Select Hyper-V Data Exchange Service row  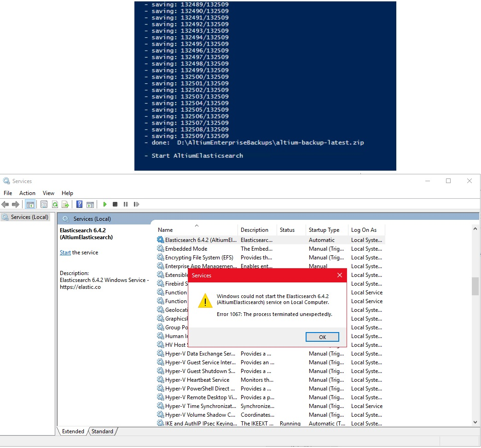pos(271,354)
